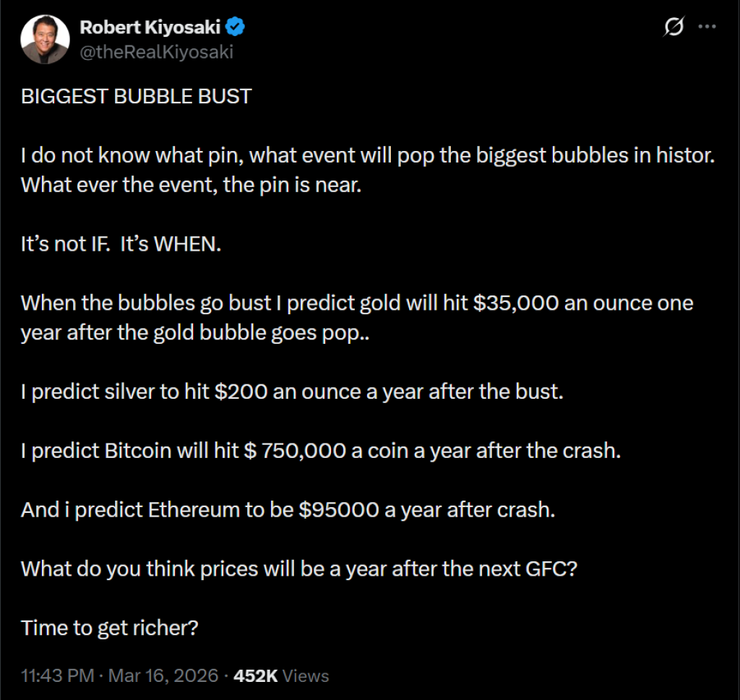Viewport: 740px width, 700px height.
Task: Open the Robert Kiyosaki display name link
Action: (x=150, y=27)
